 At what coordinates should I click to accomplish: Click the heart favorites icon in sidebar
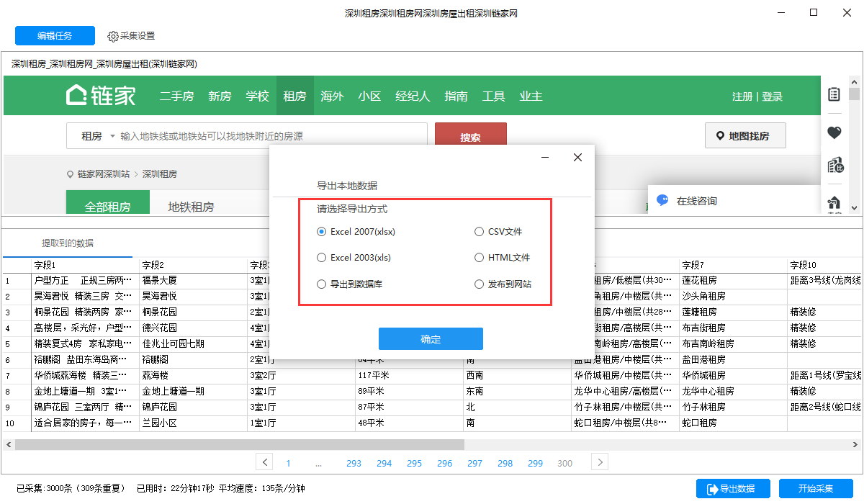click(x=834, y=132)
